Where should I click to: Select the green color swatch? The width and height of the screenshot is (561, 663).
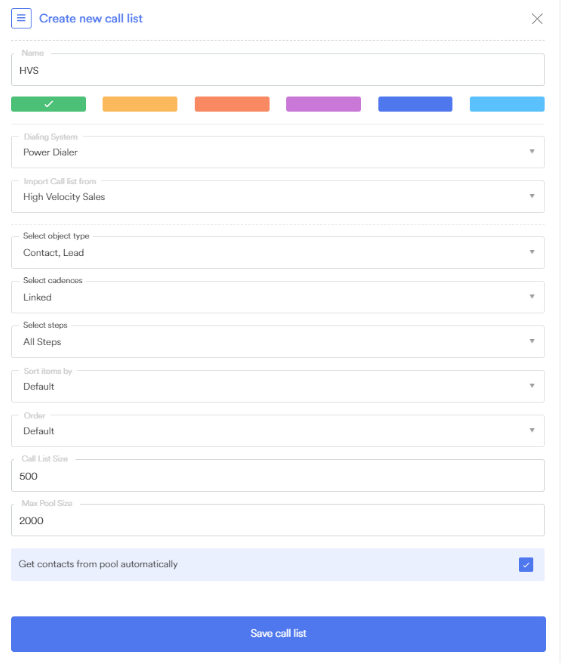pyautogui.click(x=49, y=104)
